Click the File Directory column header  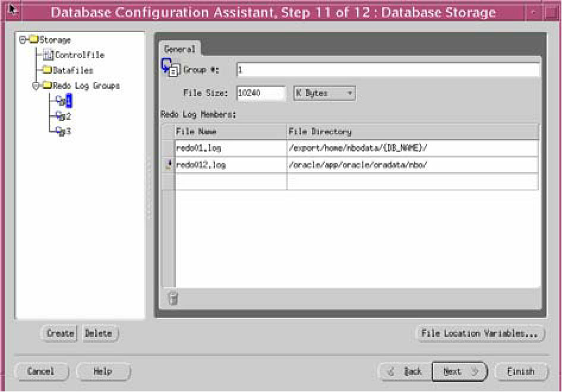[412, 131]
